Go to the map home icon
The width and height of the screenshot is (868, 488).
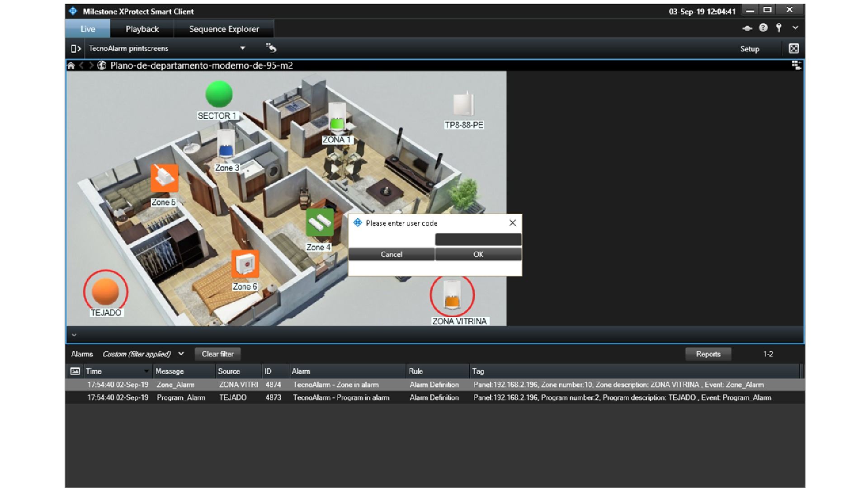[x=71, y=66]
